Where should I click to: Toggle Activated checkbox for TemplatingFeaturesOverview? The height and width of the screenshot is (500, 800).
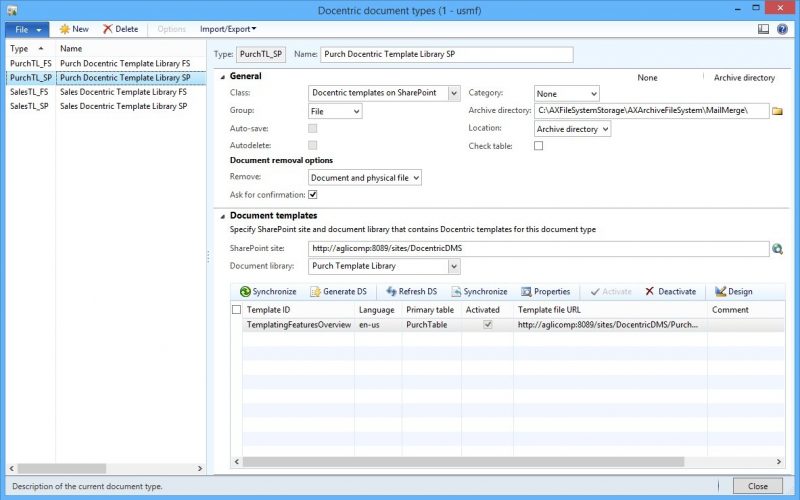click(488, 324)
